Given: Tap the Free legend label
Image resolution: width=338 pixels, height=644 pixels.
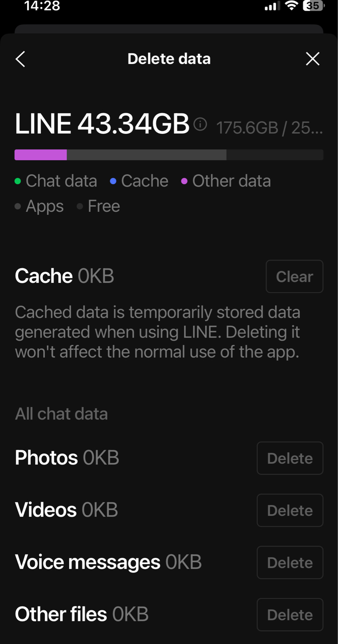Looking at the screenshot, I should tap(104, 206).
